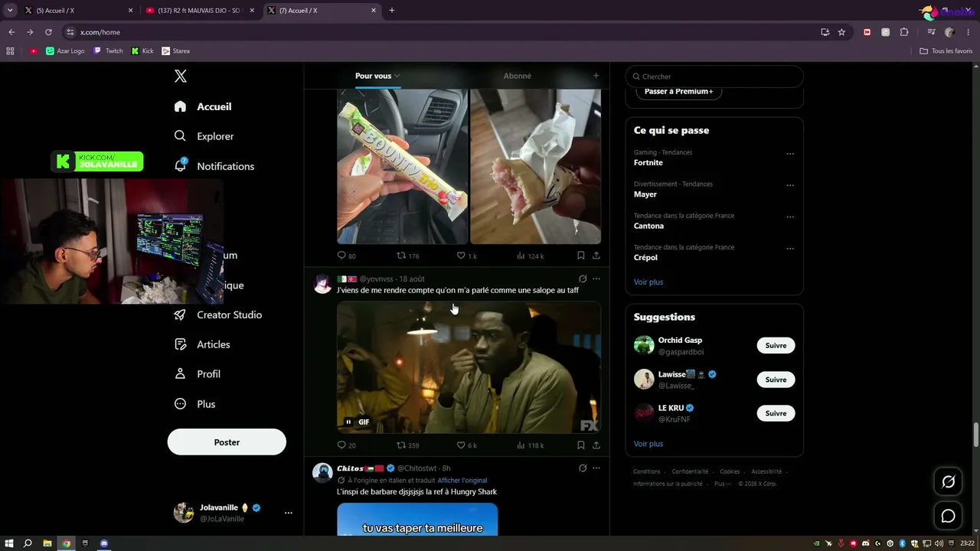Focus the Chercher search field
Viewport: 980px width, 551px height.
714,77
